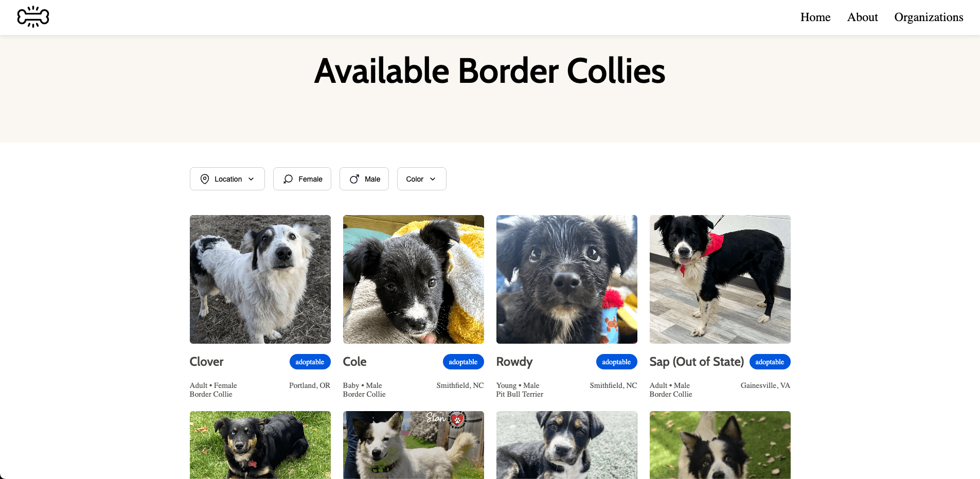Click the chevron in the Location filter
Image resolution: width=980 pixels, height=479 pixels.
click(x=251, y=179)
